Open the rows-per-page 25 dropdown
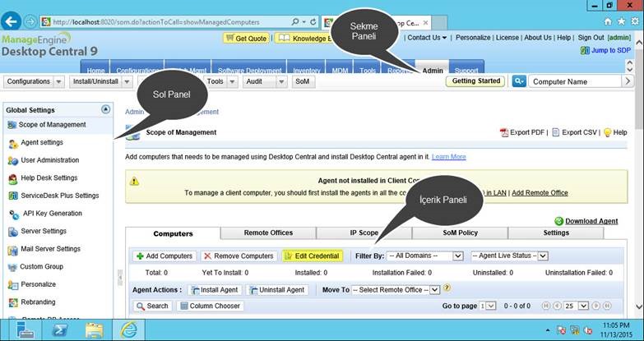Viewport: 644px width, 341px height. [x=576, y=306]
